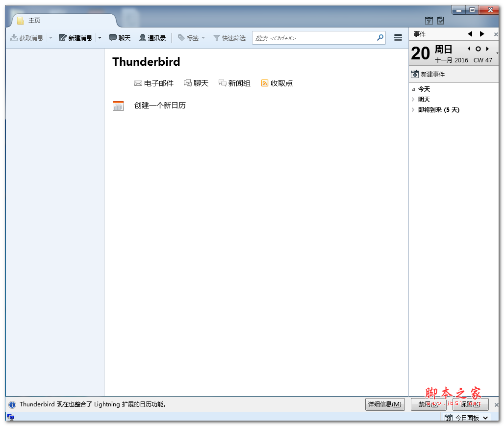Open the Tag (标签) dropdown
Viewport: 504px width, 426px height.
(x=192, y=38)
